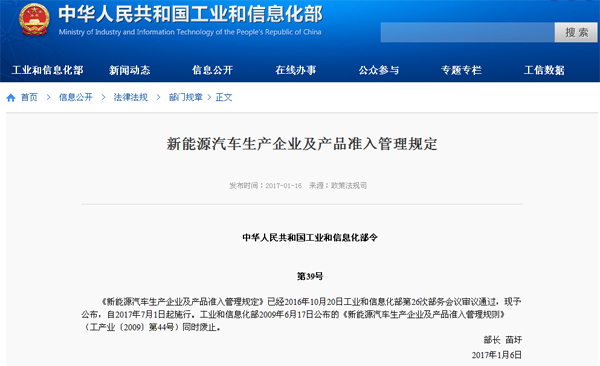The height and width of the screenshot is (366, 600).
Task: Click the chevron after 首页 breadcrumb
Action: pyautogui.click(x=49, y=97)
